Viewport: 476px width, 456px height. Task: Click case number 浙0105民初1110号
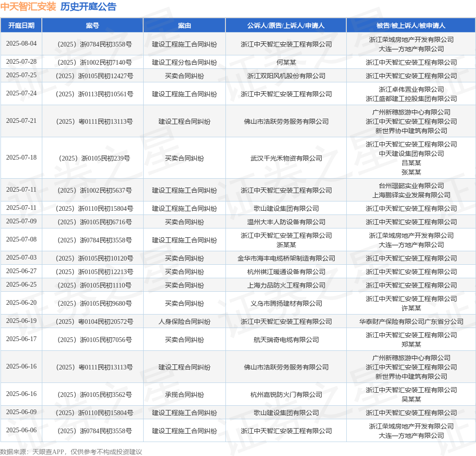(x=95, y=286)
